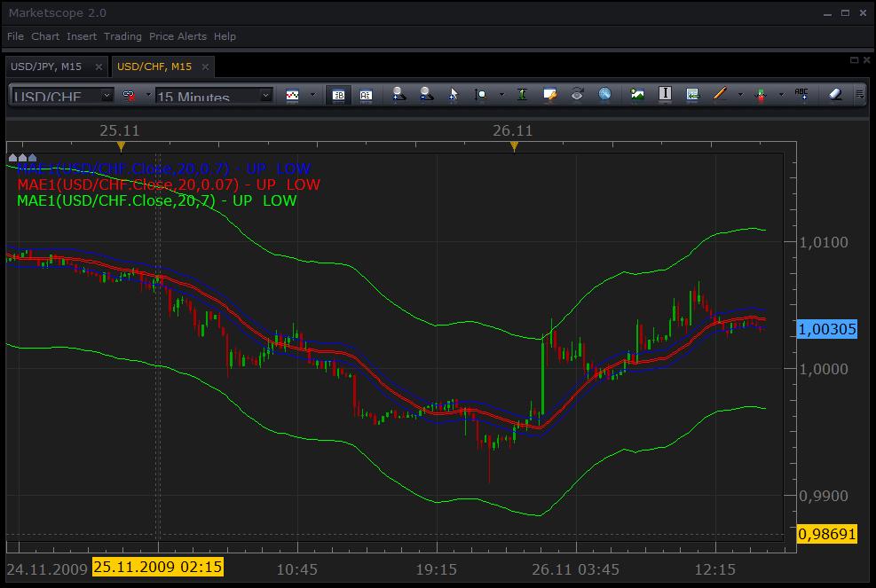This screenshot has height=588, width=876.
Task: Expand the chart type dropdown arrow
Action: point(312,95)
